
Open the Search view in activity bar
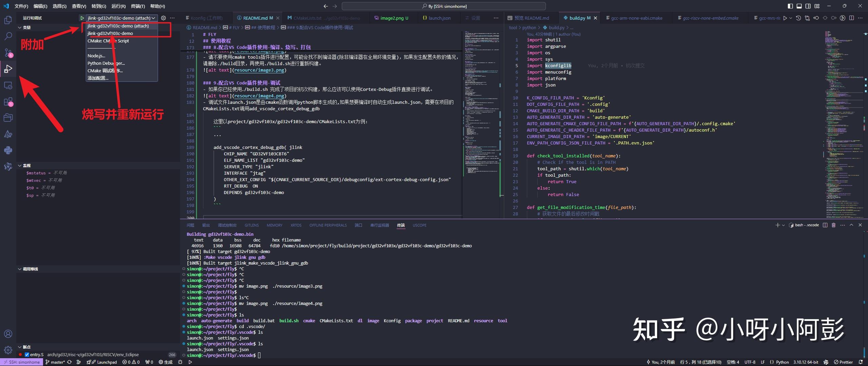(x=7, y=36)
